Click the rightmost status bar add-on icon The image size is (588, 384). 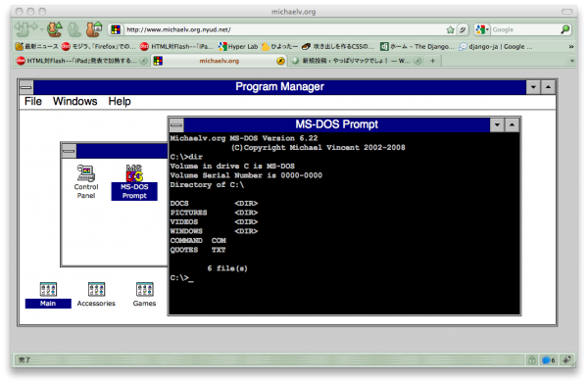coord(565,360)
